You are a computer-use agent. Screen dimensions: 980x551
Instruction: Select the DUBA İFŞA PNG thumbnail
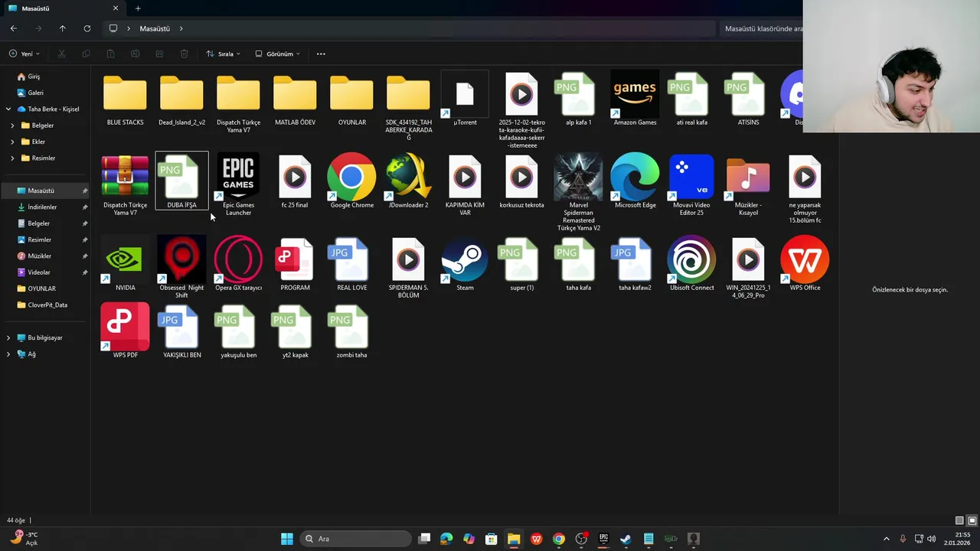pos(181,180)
